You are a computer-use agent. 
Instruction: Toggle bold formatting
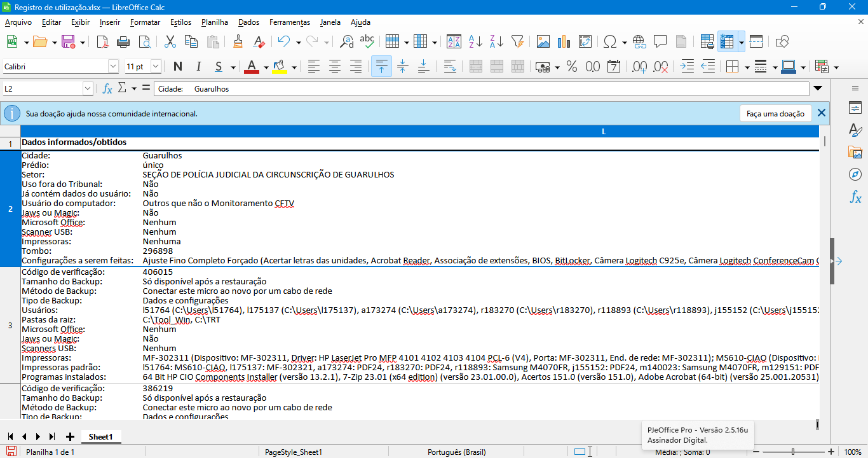click(178, 67)
